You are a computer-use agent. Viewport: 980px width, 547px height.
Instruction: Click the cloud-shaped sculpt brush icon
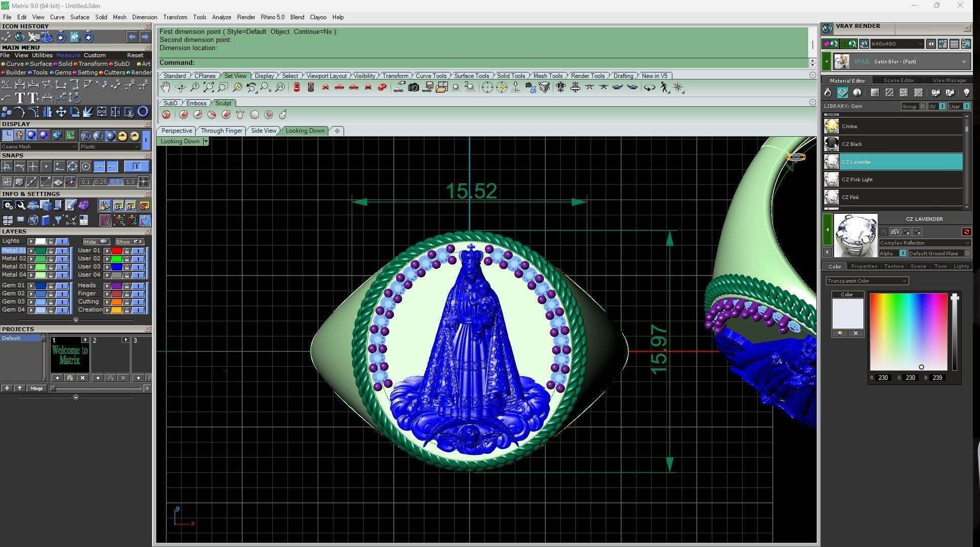[x=254, y=115]
